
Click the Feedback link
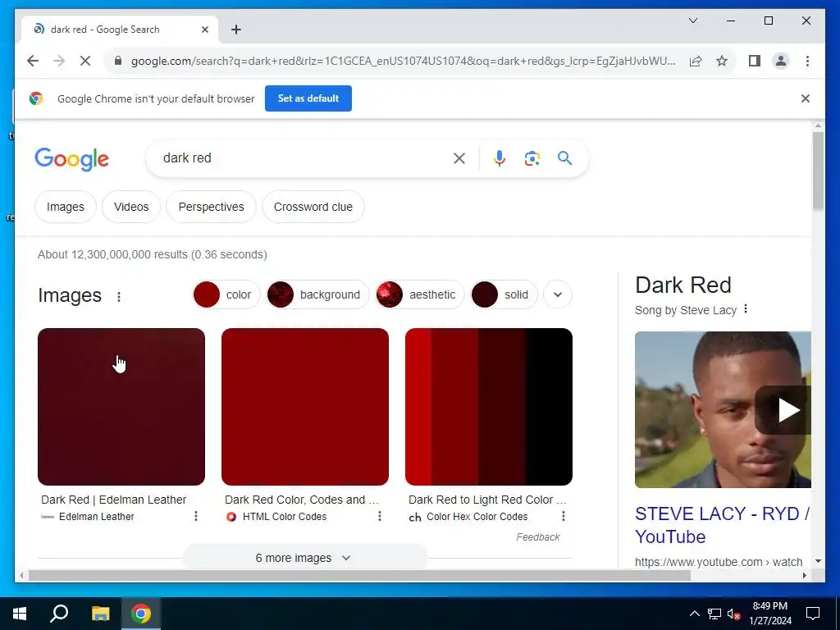point(538,537)
